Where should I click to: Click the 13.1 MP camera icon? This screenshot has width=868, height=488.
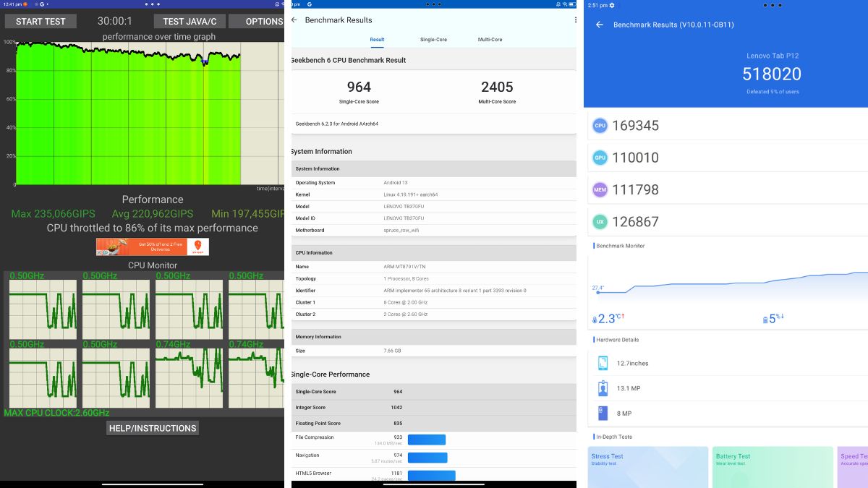click(603, 389)
